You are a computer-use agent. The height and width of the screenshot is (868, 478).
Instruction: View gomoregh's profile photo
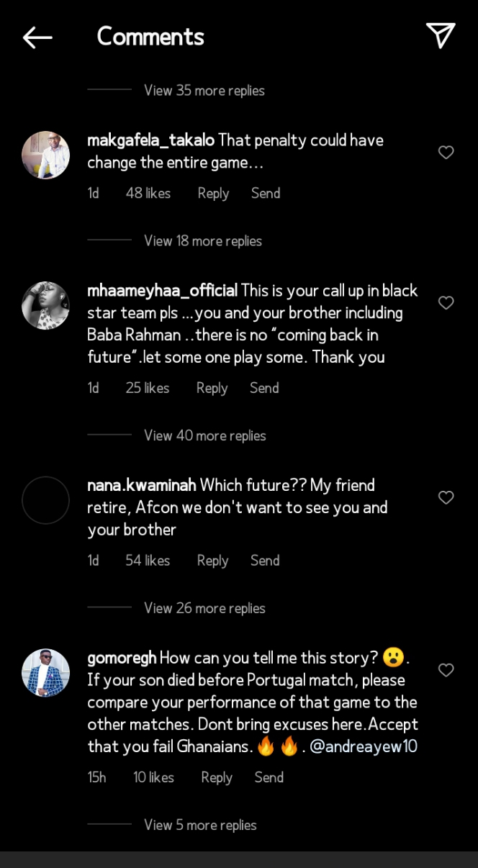(x=46, y=672)
